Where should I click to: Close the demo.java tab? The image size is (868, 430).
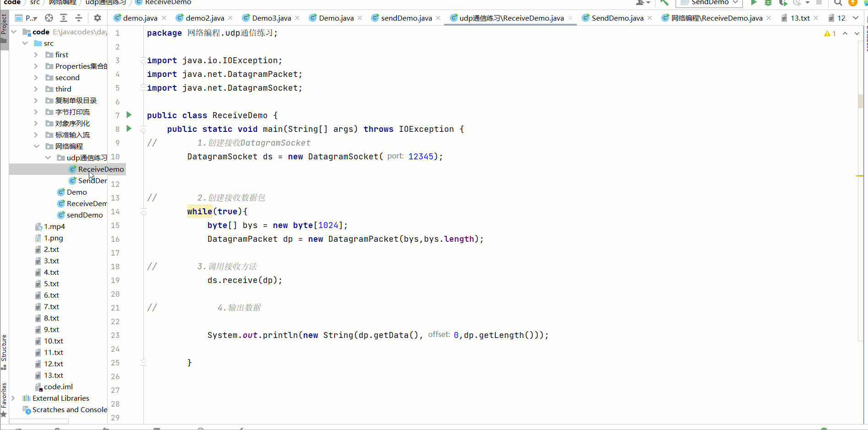click(x=164, y=18)
